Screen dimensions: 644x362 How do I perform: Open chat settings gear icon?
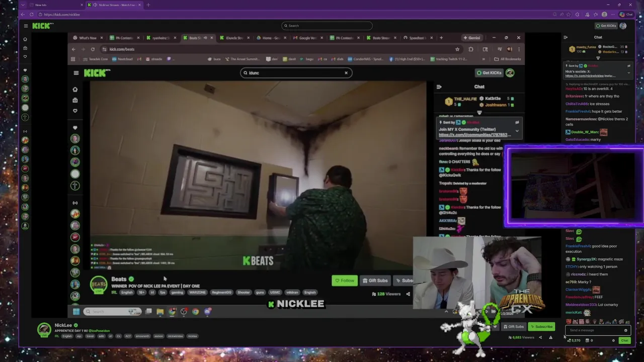pos(613,340)
